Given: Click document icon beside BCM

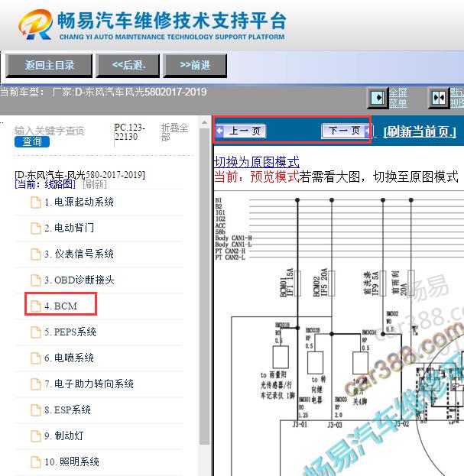Looking at the screenshot, I should 36,306.
